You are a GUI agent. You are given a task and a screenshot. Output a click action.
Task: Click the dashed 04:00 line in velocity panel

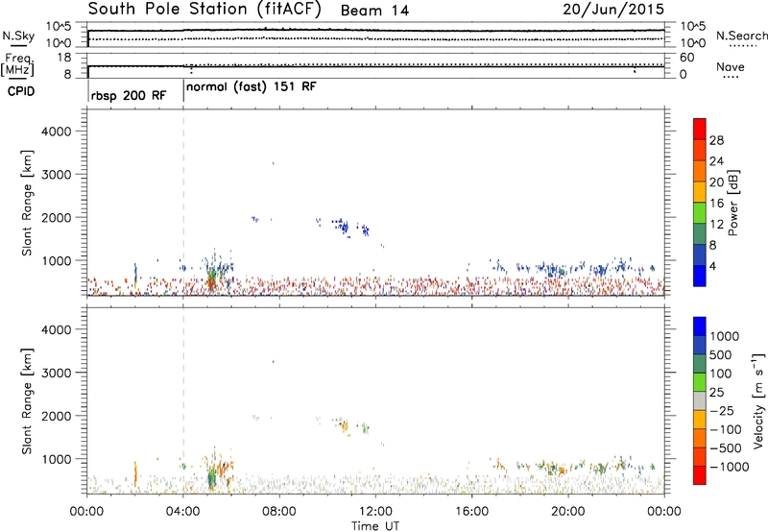point(183,400)
